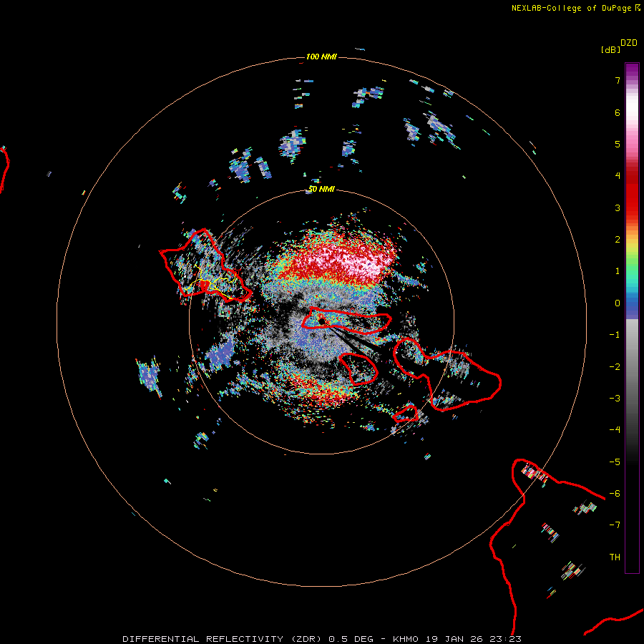Click the 5 value on the dB scale
This screenshot has width=644, height=644.
tap(618, 144)
